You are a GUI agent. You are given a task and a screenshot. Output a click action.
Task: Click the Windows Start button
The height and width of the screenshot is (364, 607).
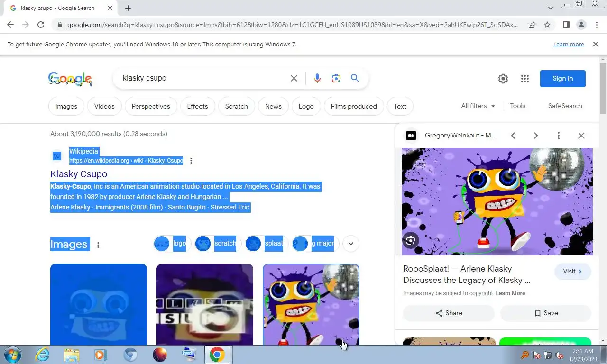click(x=13, y=355)
